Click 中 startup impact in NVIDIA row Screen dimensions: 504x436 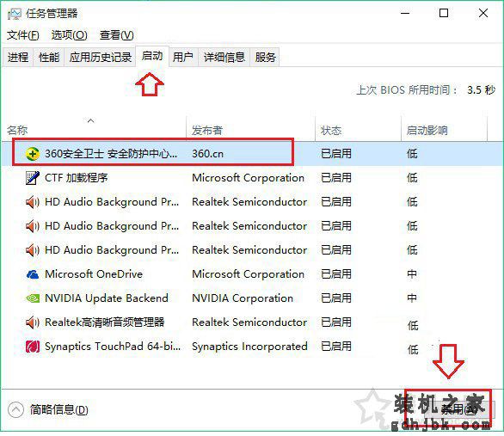pyautogui.click(x=412, y=298)
